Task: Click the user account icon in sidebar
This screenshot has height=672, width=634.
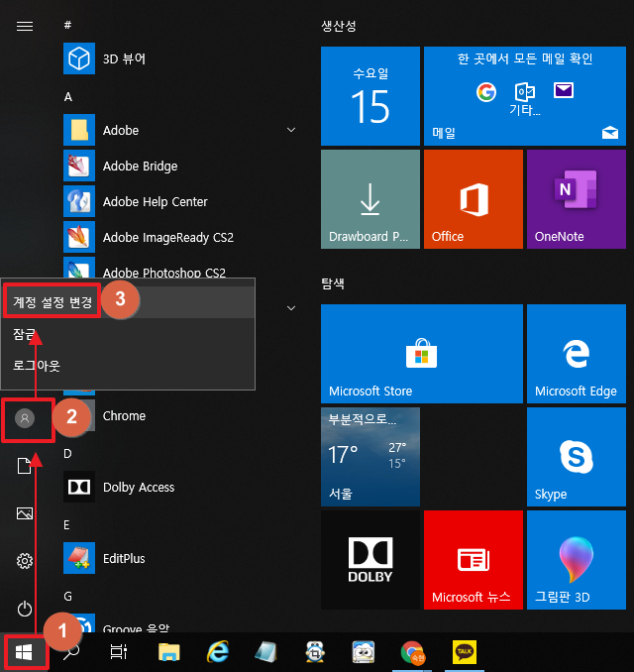Action: coord(25,418)
